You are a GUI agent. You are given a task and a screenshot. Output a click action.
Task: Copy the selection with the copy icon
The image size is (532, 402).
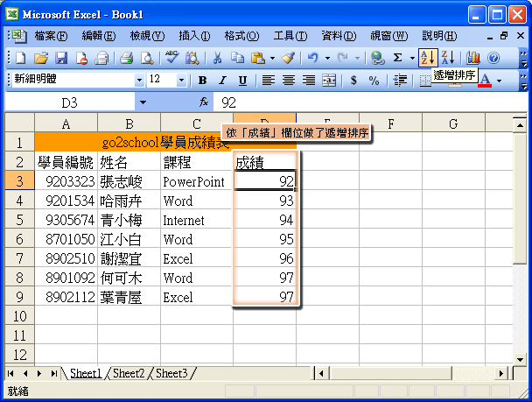click(x=237, y=59)
